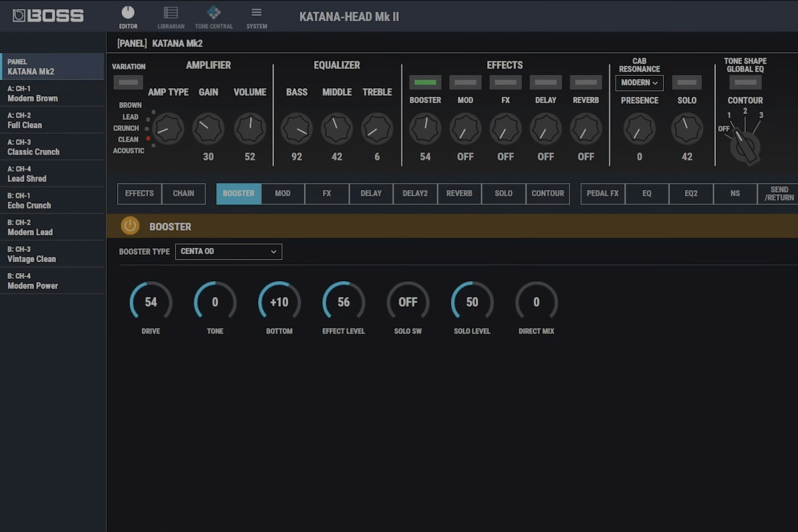Toggle the Reverb effect switch
The image size is (798, 532).
586,82
